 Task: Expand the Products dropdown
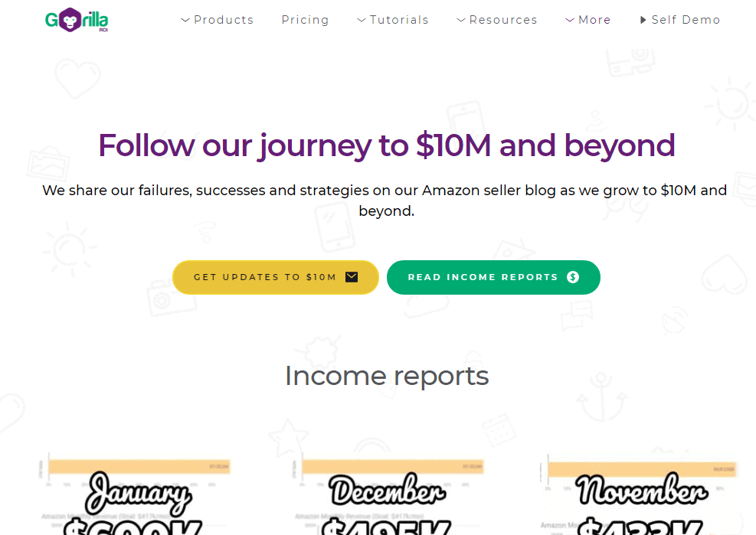[x=185, y=20]
